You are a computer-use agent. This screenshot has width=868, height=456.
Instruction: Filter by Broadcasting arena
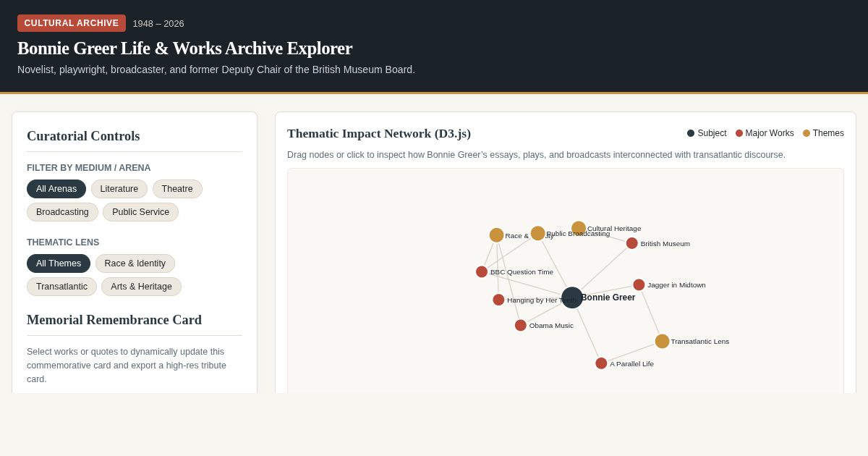click(62, 212)
